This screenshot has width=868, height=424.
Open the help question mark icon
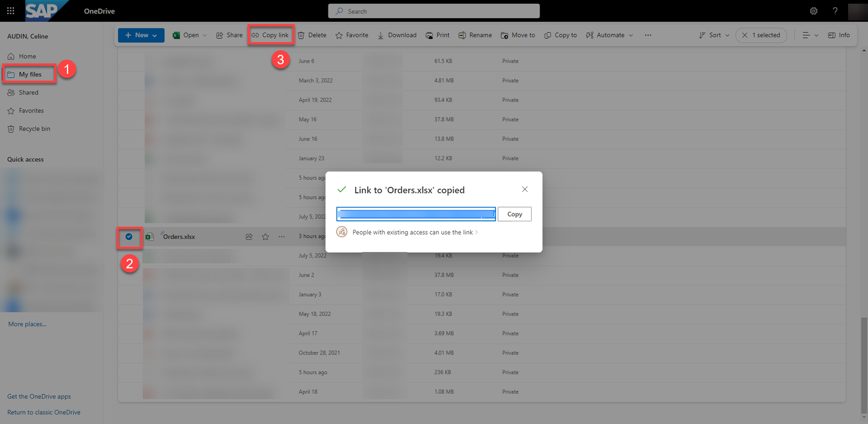(x=835, y=11)
